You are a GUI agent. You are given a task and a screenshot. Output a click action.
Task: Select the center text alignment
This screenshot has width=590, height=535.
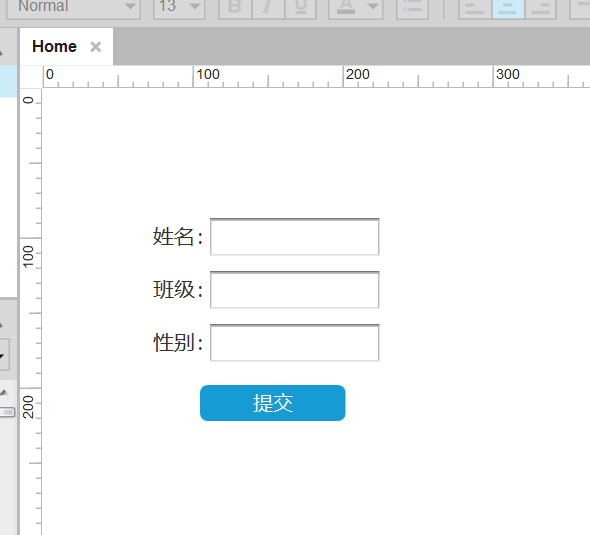point(508,8)
